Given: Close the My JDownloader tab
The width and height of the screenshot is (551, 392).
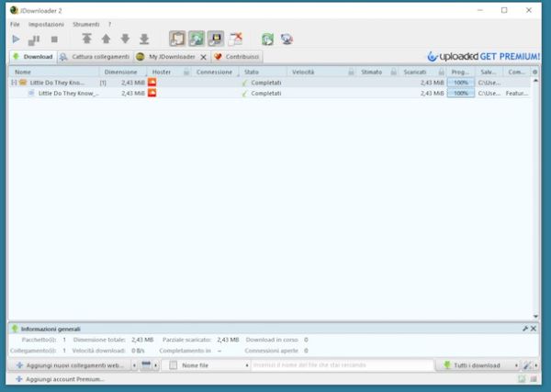Looking at the screenshot, I should coord(204,57).
